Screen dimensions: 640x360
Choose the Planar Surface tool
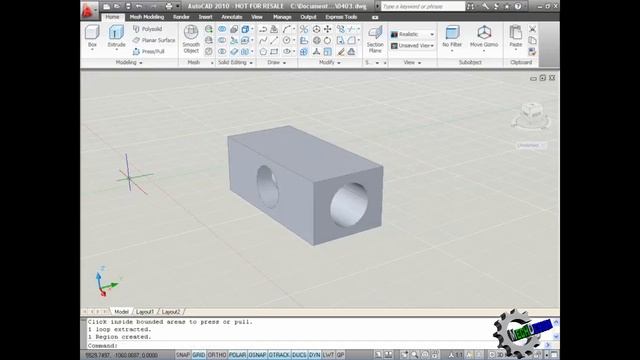tap(154, 40)
